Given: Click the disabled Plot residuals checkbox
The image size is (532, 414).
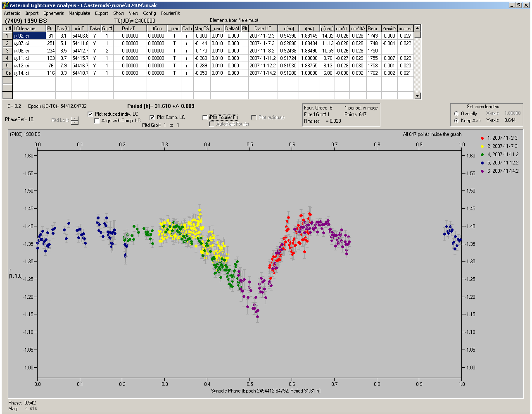Looking at the screenshot, I should [254, 117].
